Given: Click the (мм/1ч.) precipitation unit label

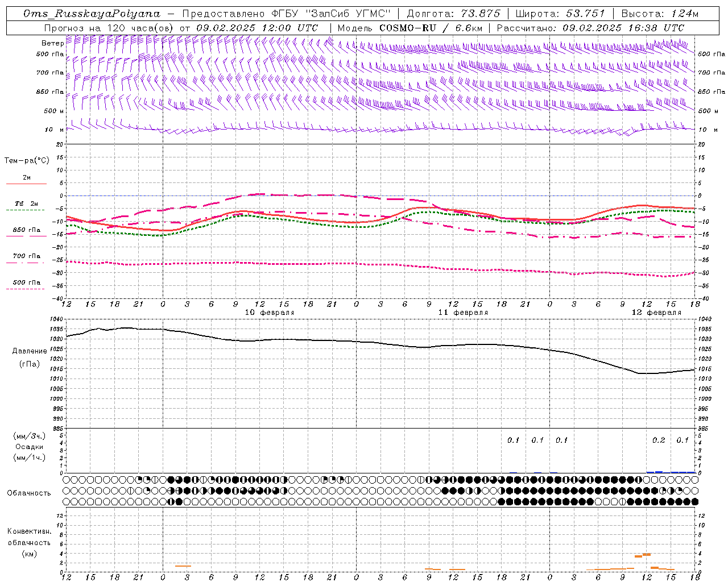Looking at the screenshot, I should pos(30,458).
